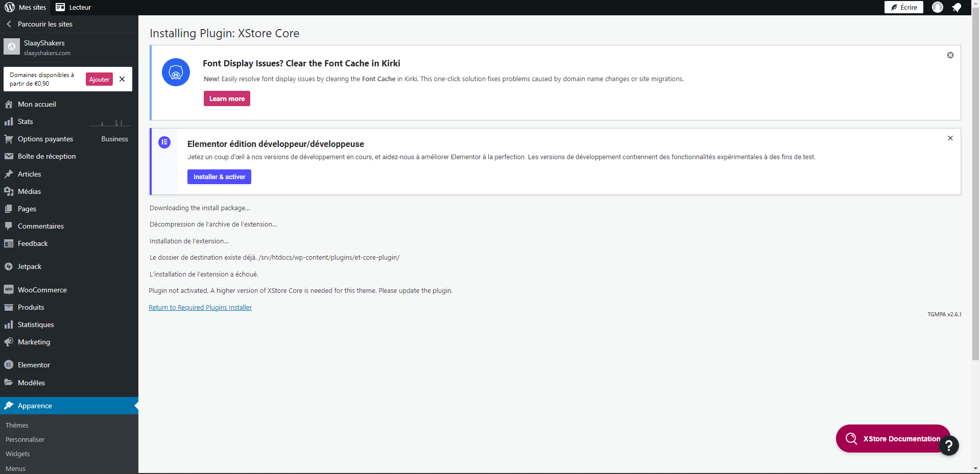Click Ajouter in the domains banner
This screenshot has width=980, height=474.
click(99, 79)
